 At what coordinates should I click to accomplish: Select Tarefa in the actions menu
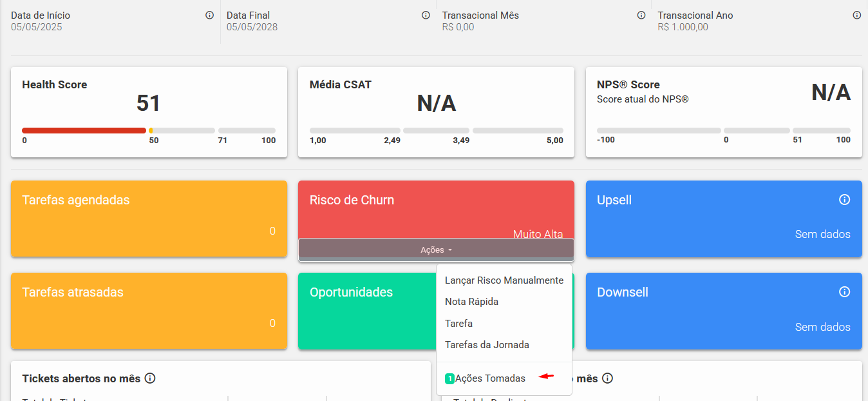click(458, 324)
